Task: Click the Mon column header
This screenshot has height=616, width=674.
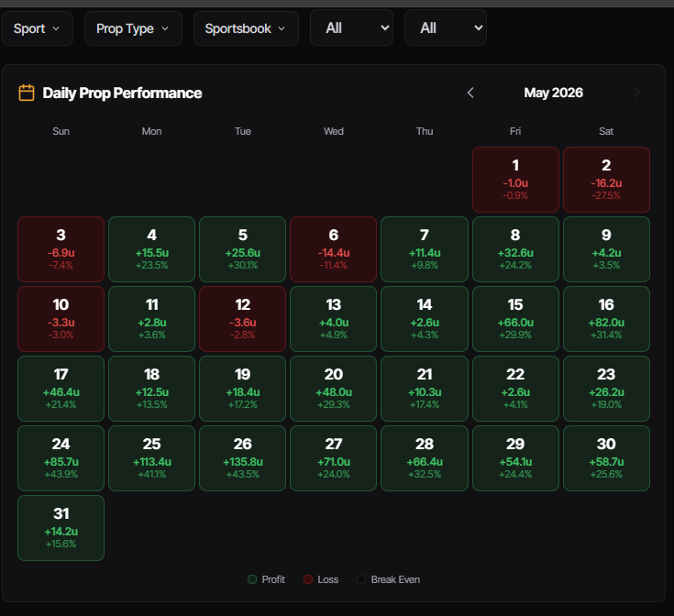Action: [151, 131]
